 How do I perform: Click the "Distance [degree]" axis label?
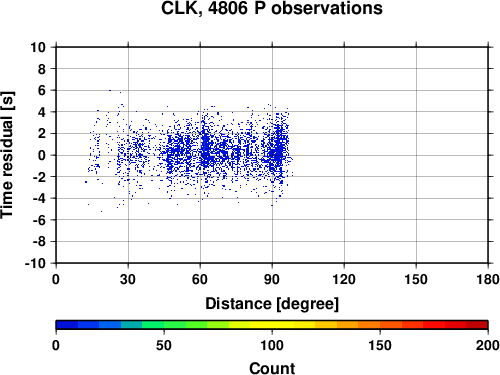coord(272,304)
